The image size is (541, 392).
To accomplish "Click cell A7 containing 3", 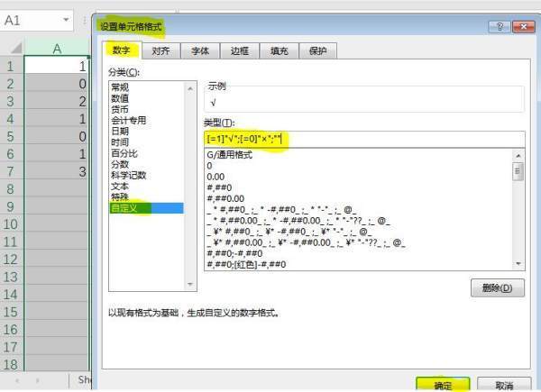I will click(57, 171).
